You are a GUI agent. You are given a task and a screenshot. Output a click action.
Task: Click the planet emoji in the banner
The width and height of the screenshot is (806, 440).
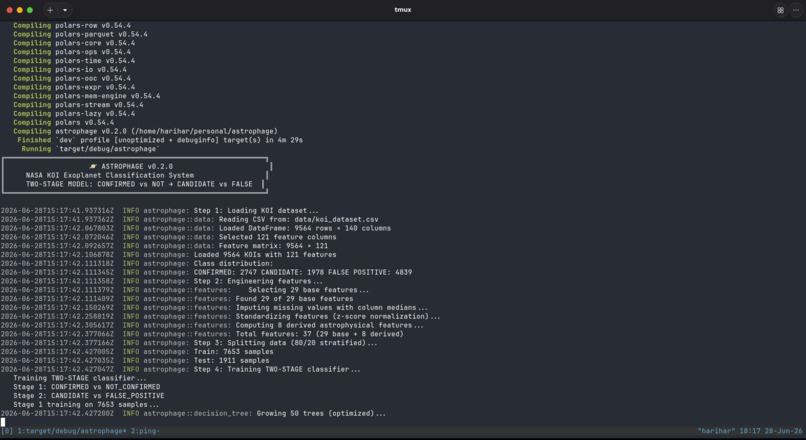(93, 167)
